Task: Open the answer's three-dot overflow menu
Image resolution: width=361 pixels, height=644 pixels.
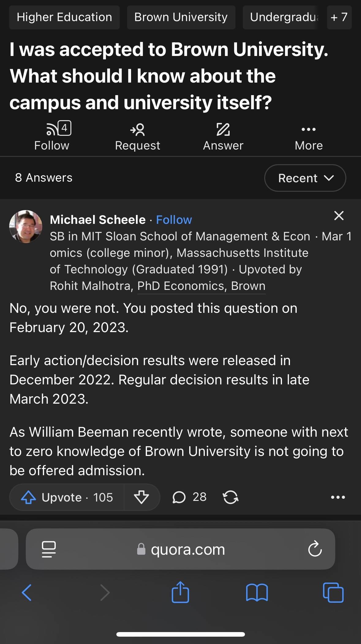Action: pos(338,497)
